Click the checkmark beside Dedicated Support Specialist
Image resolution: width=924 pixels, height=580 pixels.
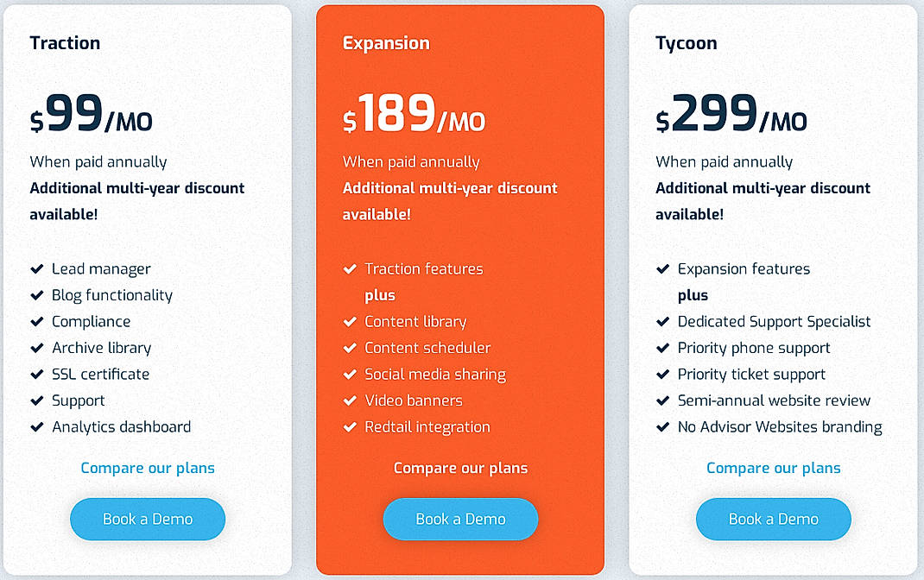click(x=663, y=321)
